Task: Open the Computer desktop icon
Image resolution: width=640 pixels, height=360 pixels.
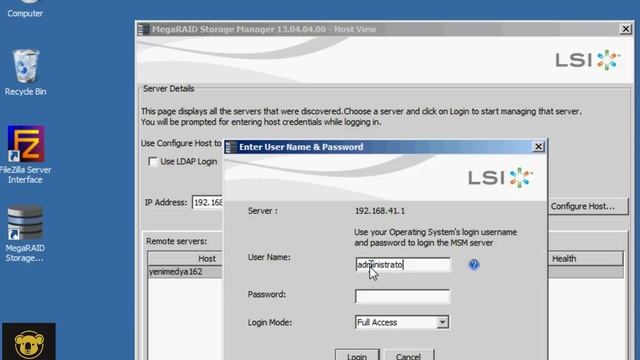Action: coord(25,9)
